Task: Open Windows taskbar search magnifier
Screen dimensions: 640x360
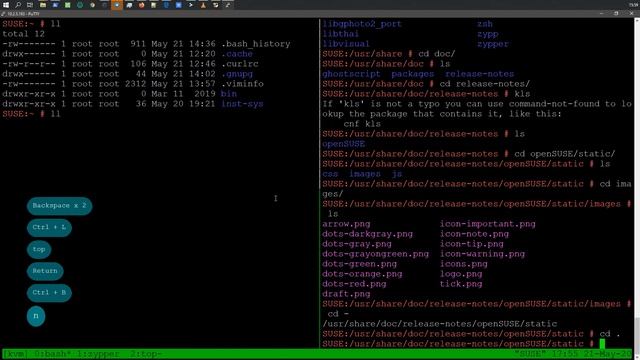Action: [x=18, y=5]
